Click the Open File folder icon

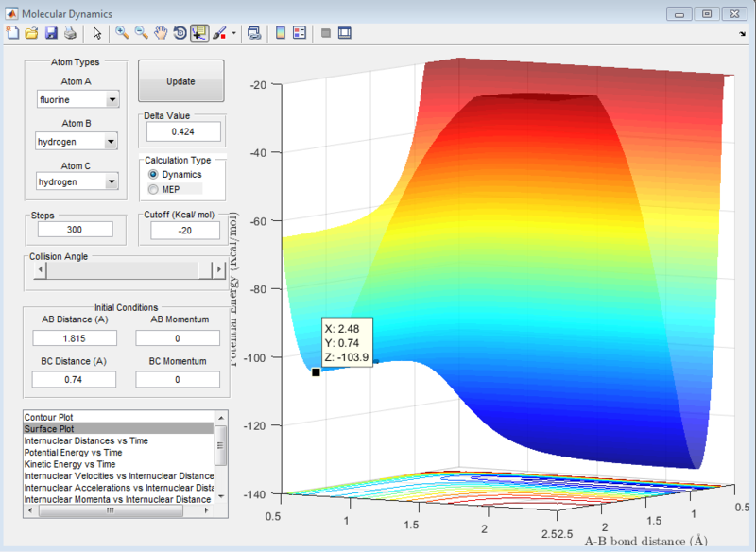[x=31, y=33]
